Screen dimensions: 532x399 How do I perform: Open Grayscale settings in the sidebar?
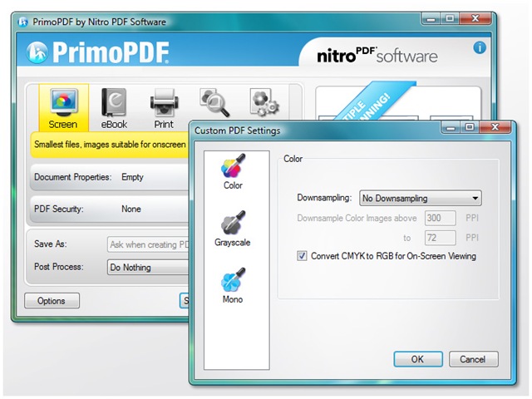pyautogui.click(x=233, y=229)
